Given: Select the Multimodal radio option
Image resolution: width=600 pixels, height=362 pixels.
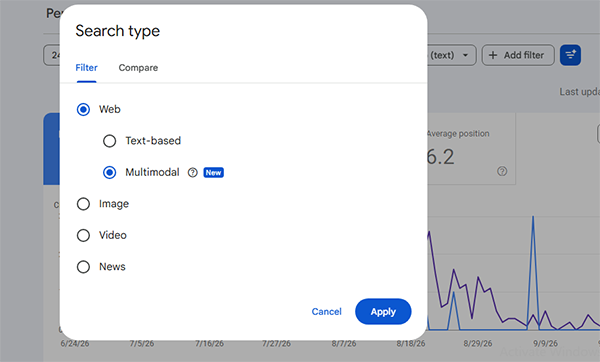Looking at the screenshot, I should click(x=109, y=172).
